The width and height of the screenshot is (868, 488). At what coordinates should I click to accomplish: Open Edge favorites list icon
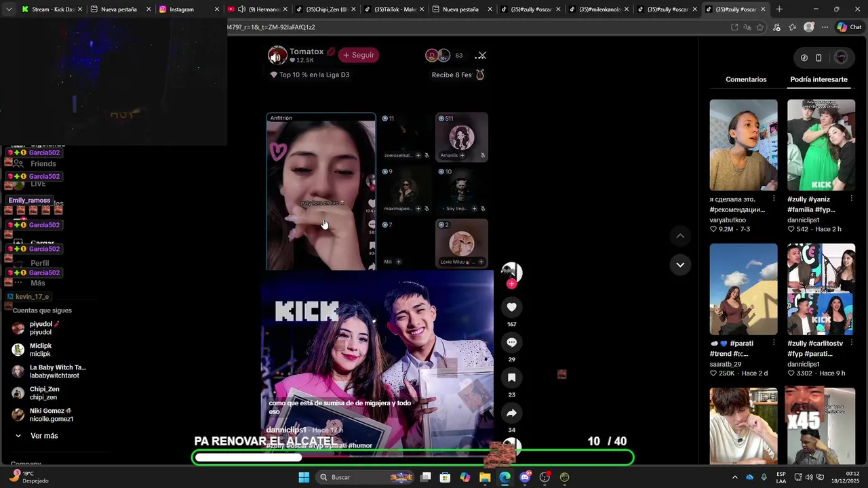click(792, 27)
